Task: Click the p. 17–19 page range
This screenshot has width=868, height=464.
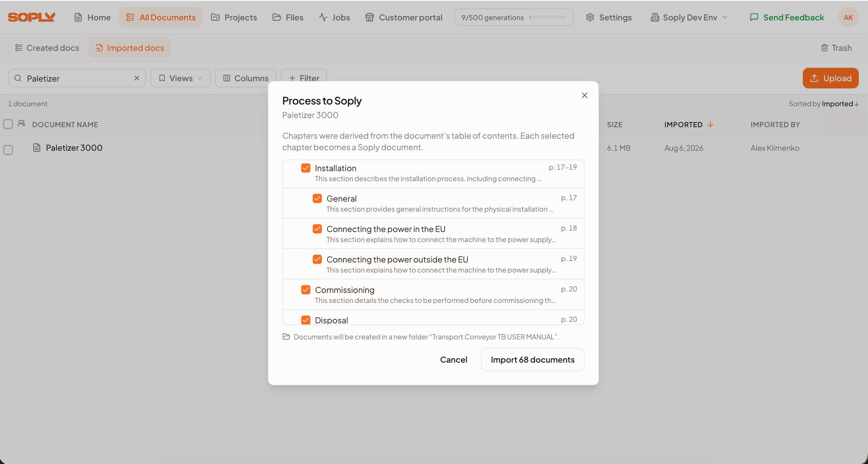Action: [563, 167]
